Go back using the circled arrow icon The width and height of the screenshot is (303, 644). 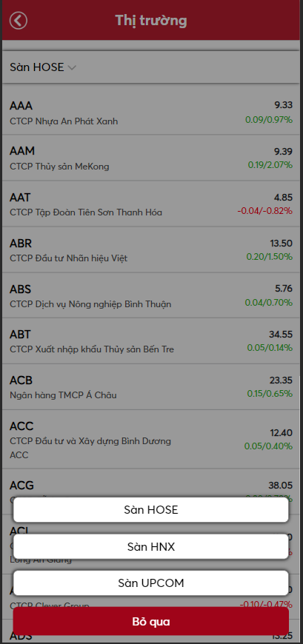point(19,21)
